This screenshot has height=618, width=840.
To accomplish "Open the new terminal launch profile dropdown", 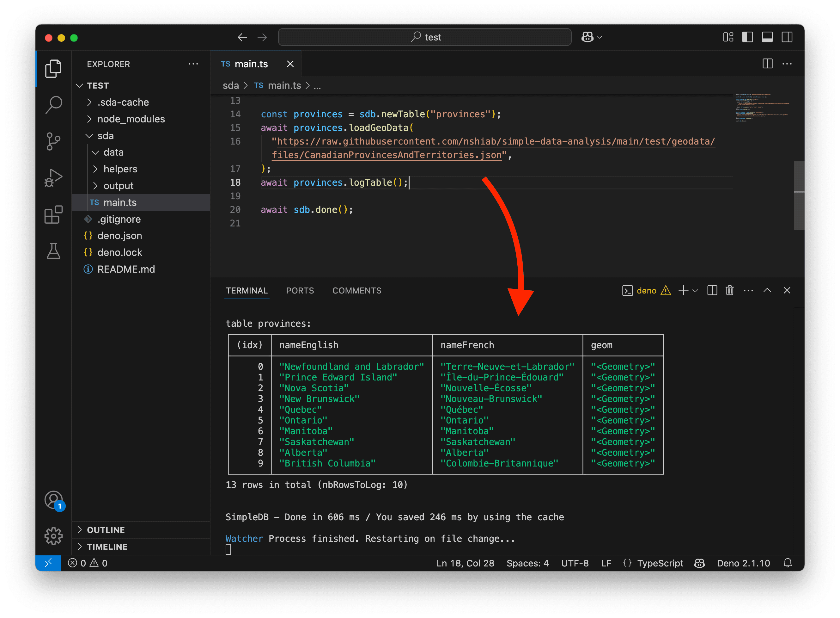I will pyautogui.click(x=695, y=291).
